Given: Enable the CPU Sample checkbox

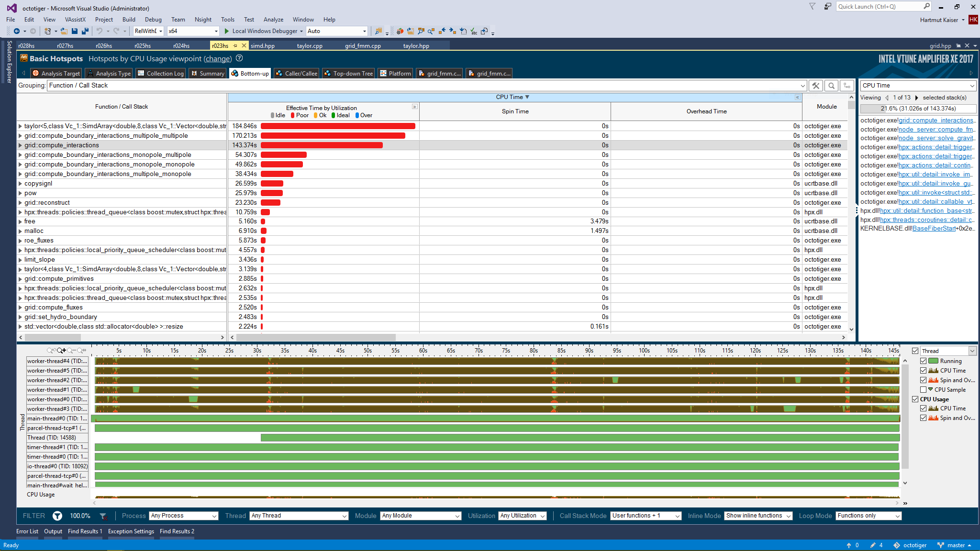Looking at the screenshot, I should [x=924, y=390].
